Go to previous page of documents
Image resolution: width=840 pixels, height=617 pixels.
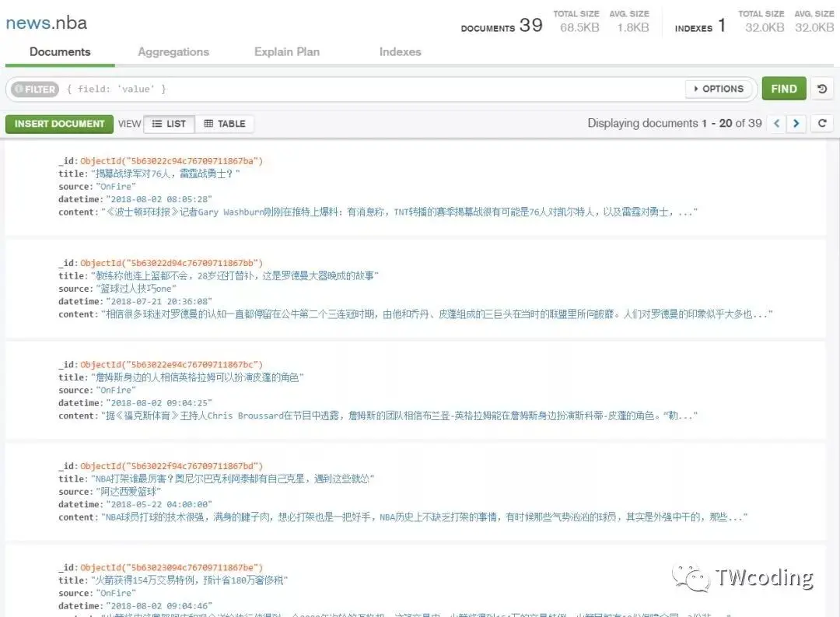[x=777, y=123]
